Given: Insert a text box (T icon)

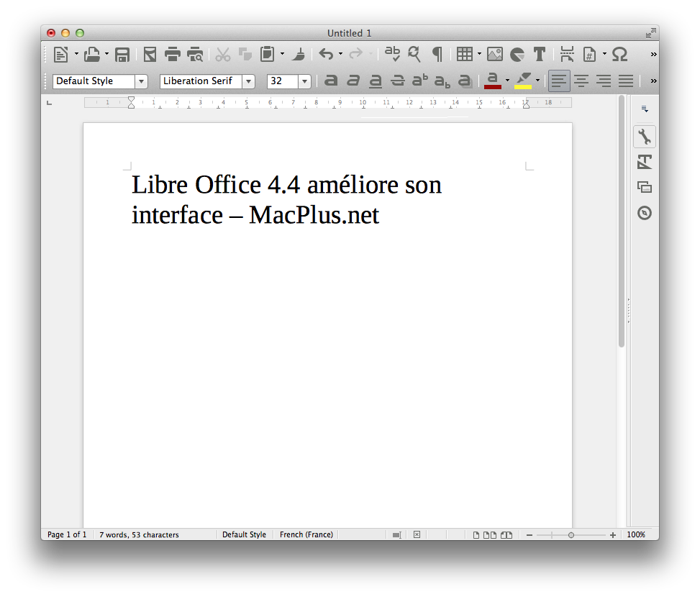Looking at the screenshot, I should point(540,55).
